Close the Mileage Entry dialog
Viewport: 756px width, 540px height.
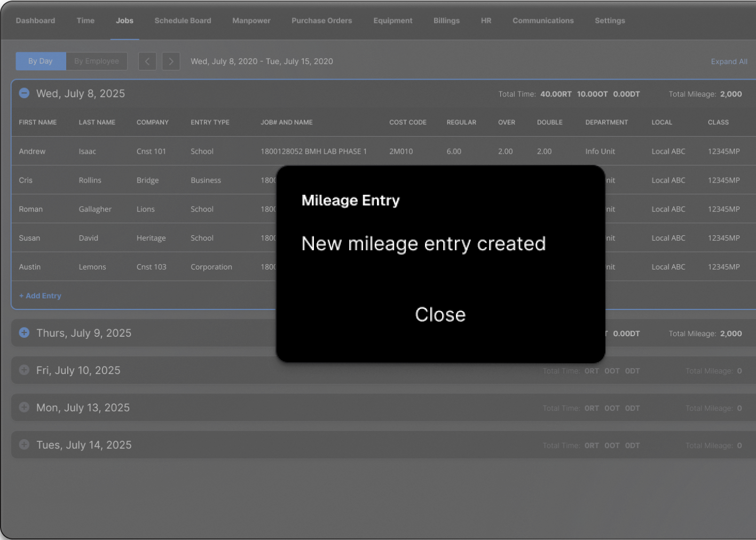tap(440, 315)
